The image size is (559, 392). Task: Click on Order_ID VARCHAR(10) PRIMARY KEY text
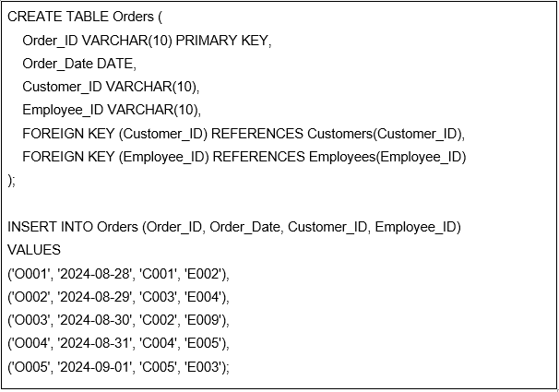(x=147, y=41)
